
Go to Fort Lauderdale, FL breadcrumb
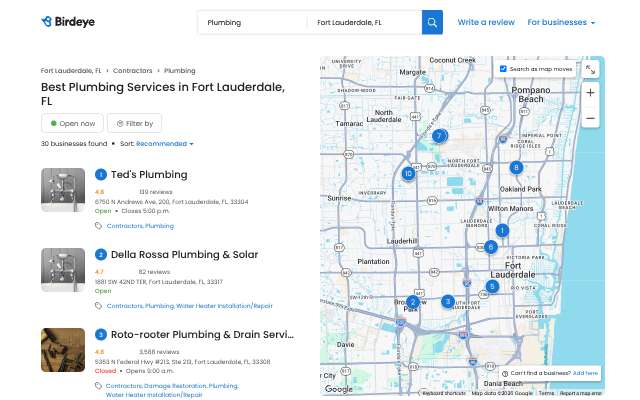tap(71, 71)
